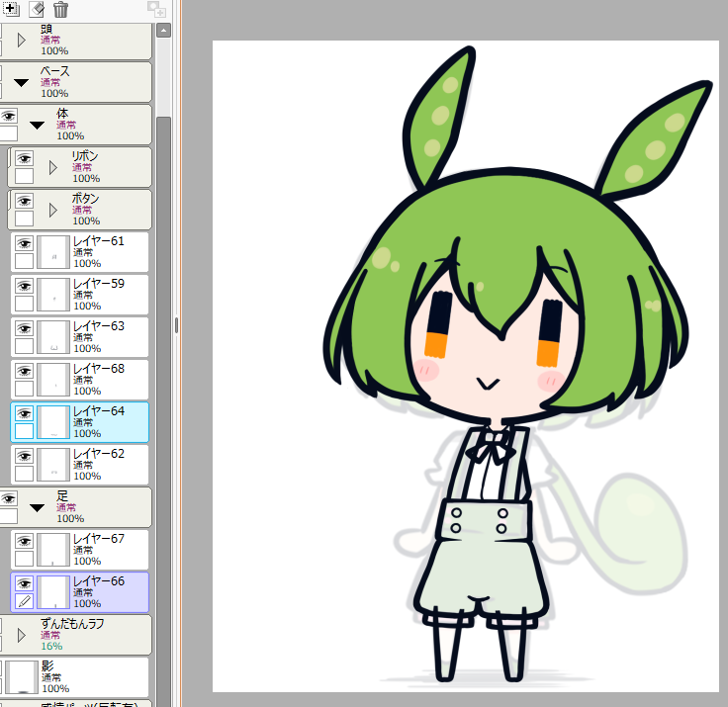Screen dimensions: 728x707
Task: Select レイヤー67 thumbnail
Action: 53,550
